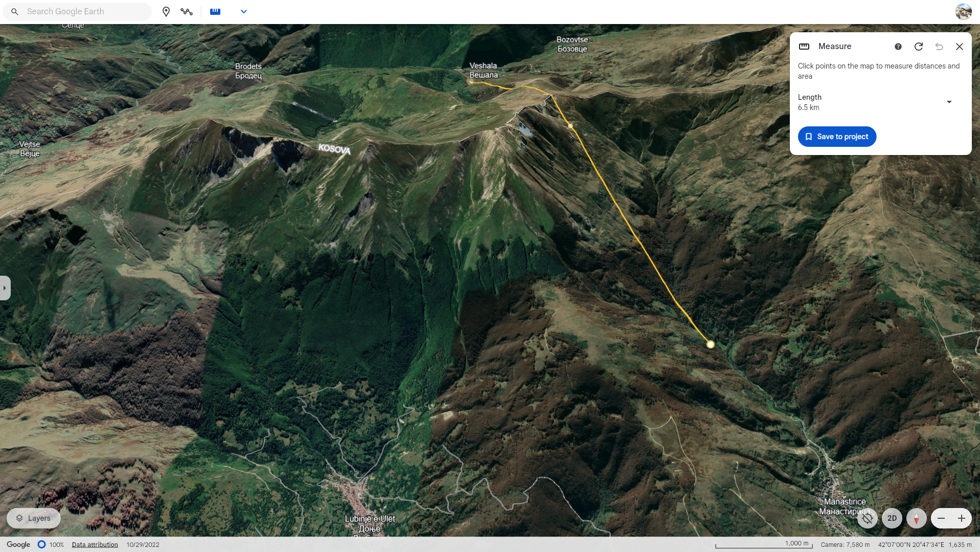Screen dimensions: 980x552
Task: Open the Layers button
Action: 34,518
